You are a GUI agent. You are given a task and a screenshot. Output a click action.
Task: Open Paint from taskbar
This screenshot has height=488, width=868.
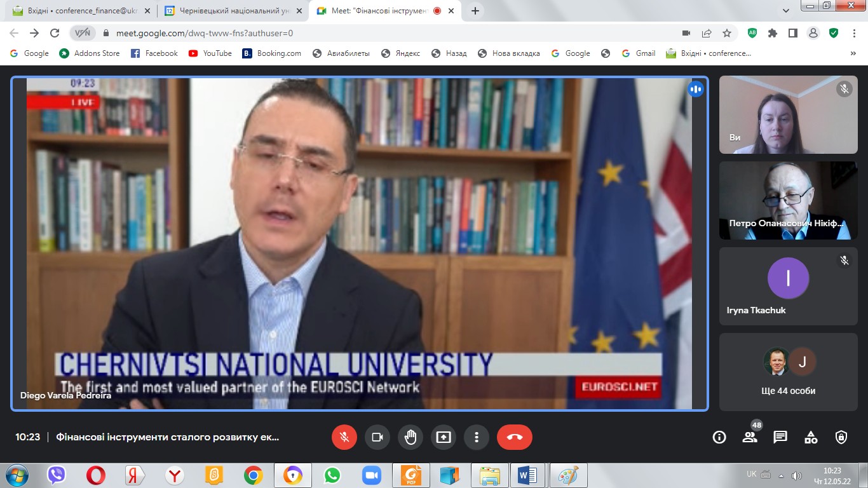click(568, 475)
